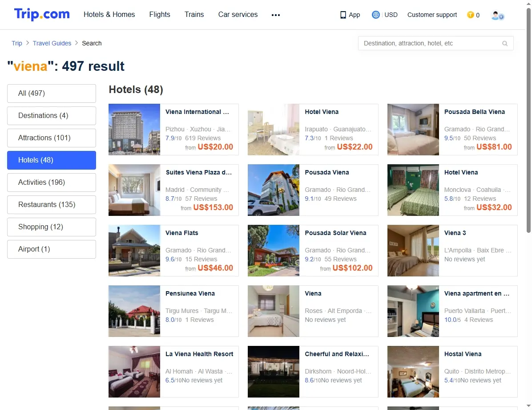Select the Attractions (101) filter

tap(52, 138)
